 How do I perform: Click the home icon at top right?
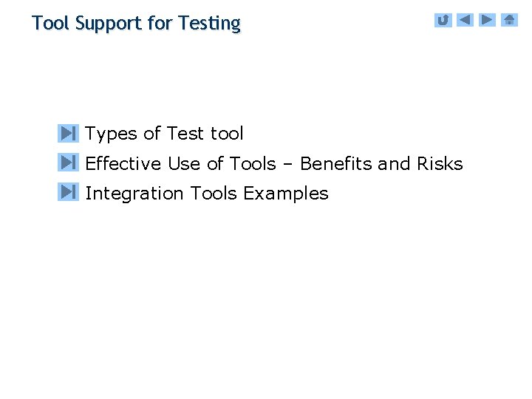[510, 20]
